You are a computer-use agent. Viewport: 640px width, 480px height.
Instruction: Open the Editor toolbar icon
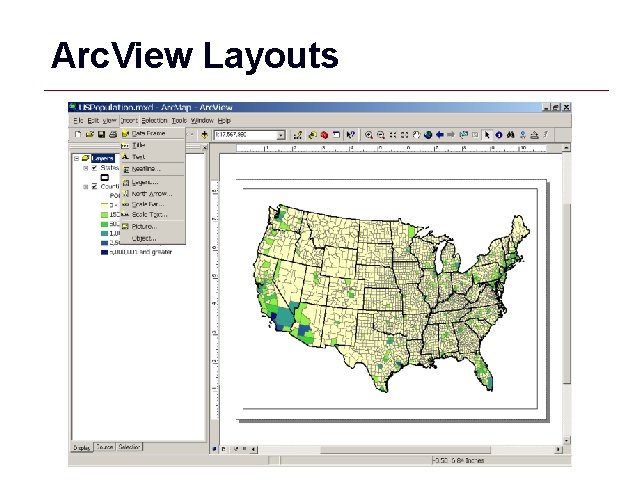point(298,135)
